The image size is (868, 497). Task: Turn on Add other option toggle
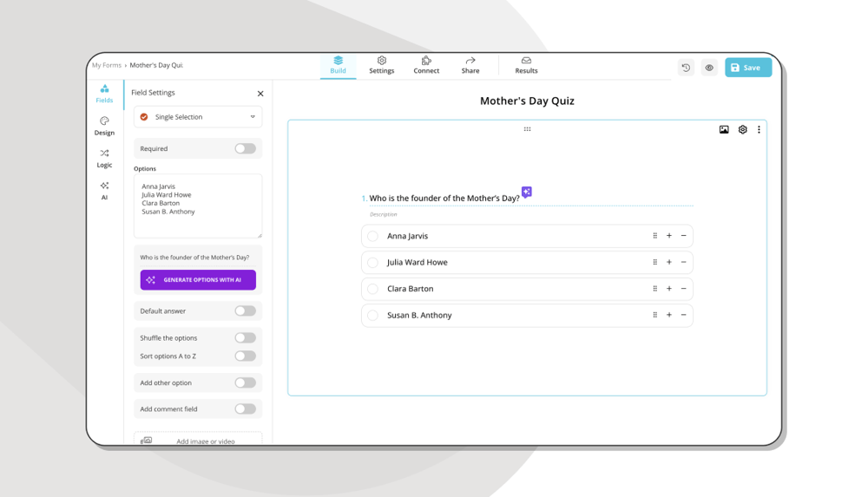tap(245, 383)
